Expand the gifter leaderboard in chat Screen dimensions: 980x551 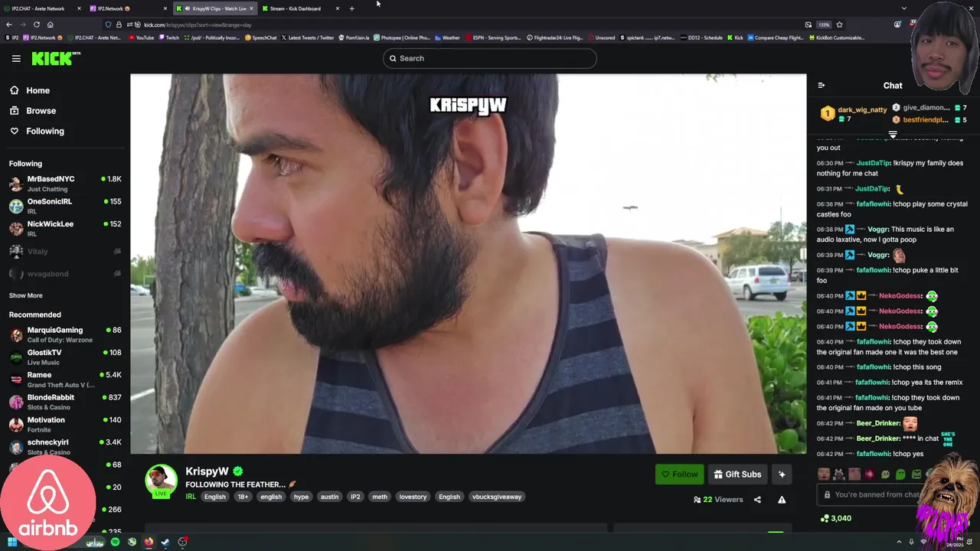coord(893,135)
